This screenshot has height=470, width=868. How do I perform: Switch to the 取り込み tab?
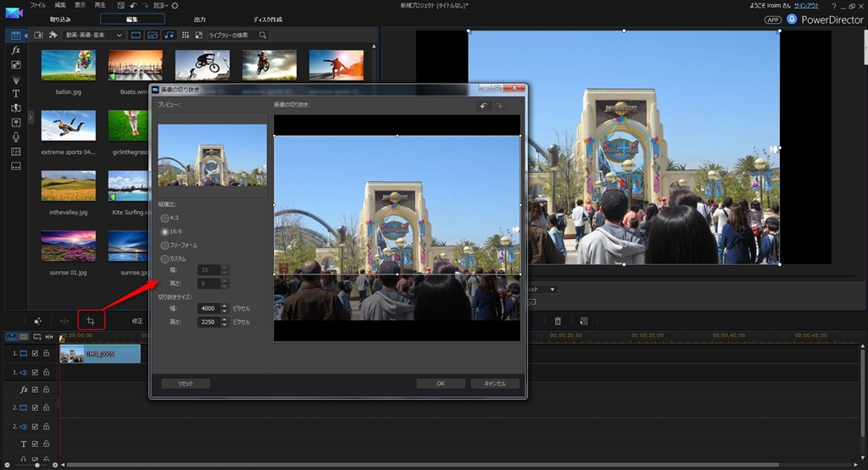60,19
